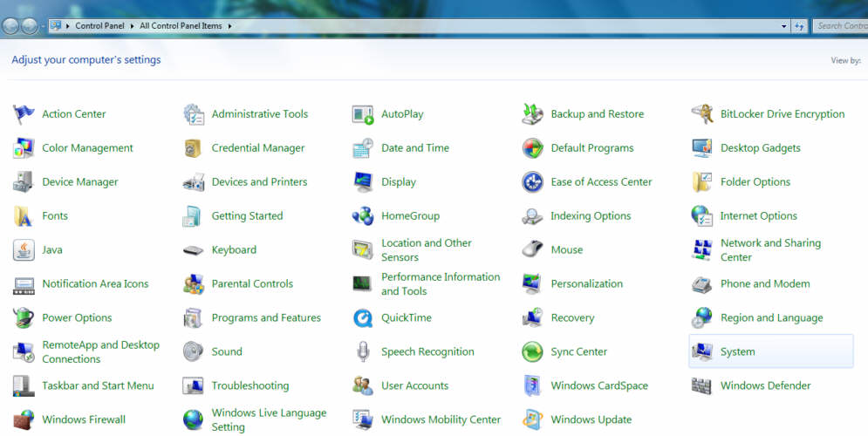Open the Indexing Options link
The width and height of the screenshot is (868, 436).
(x=591, y=216)
